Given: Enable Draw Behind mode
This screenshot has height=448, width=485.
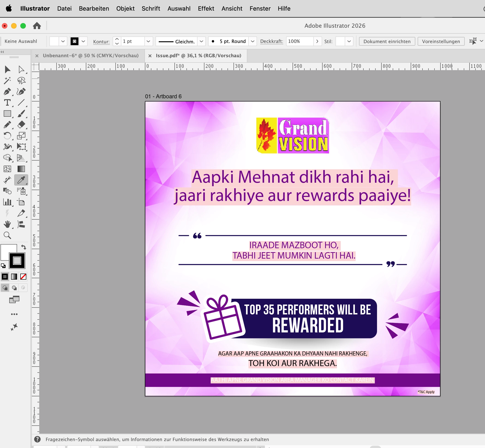Looking at the screenshot, I should click(14, 288).
